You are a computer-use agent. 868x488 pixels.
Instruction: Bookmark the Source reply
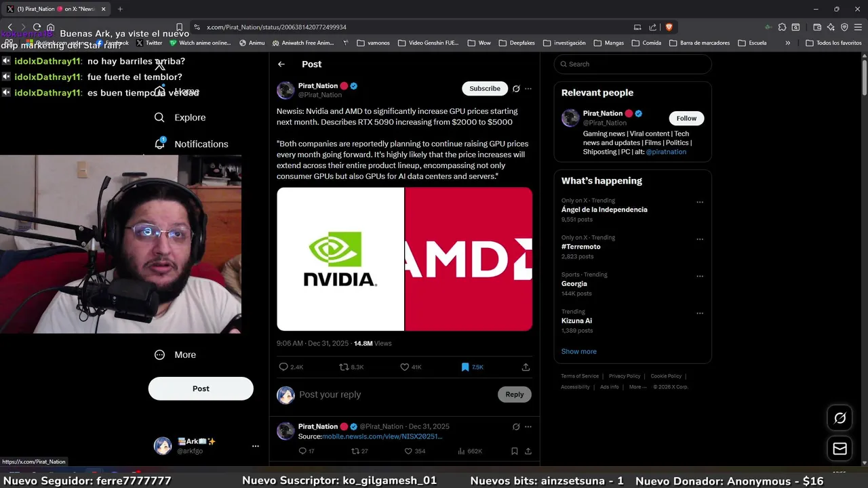pos(515,451)
